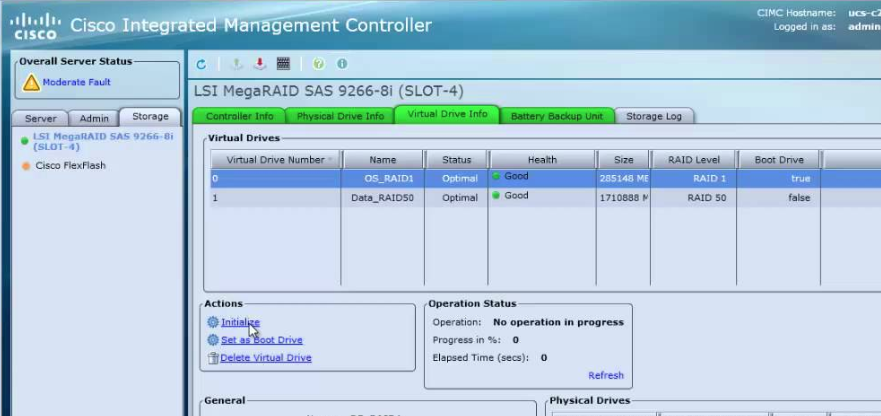
Task: Click the 'admin' logged in username
Action: [864, 26]
